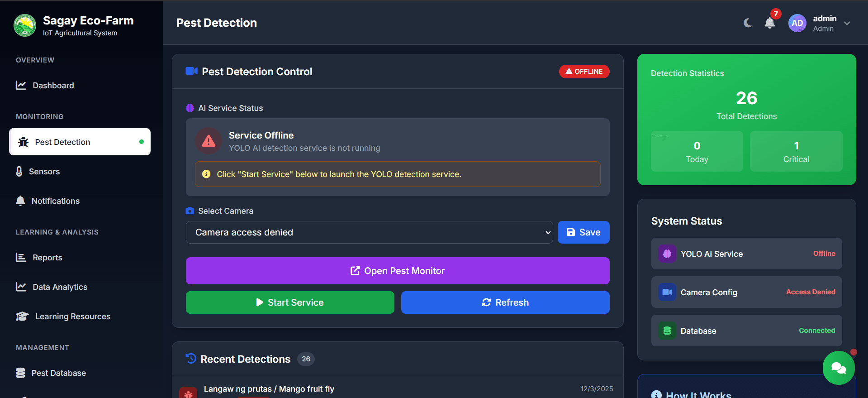The image size is (868, 398).
Task: Click the Camera Config video icon
Action: [x=667, y=292]
